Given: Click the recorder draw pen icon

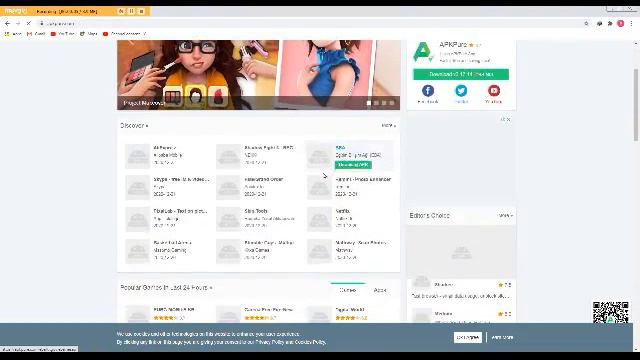Looking at the screenshot, I should click(x=121, y=11).
